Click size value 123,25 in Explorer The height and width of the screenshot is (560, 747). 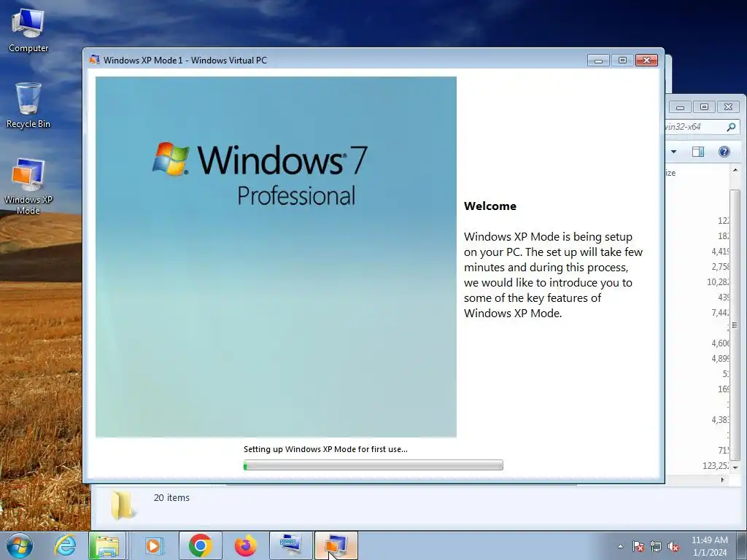[x=716, y=466]
